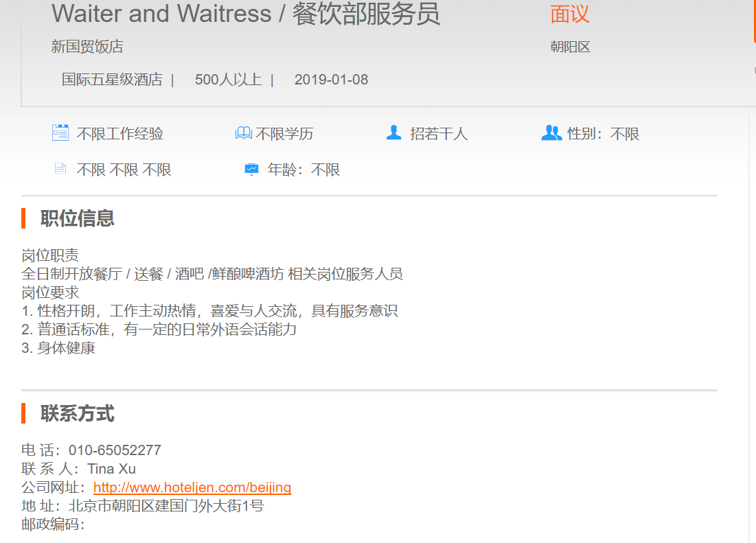The image size is (756, 543).
Task: Click the work experience calendar icon
Action: click(60, 132)
